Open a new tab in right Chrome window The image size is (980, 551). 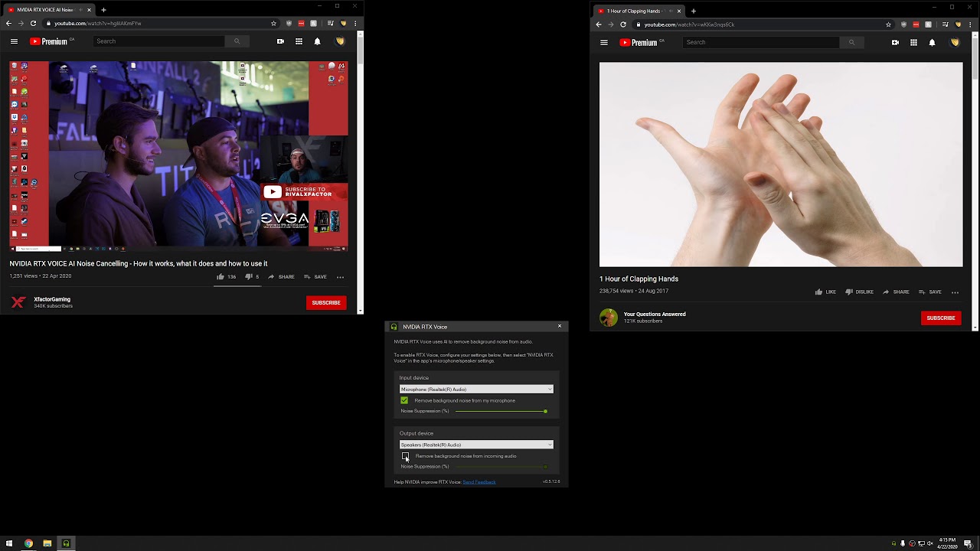coord(694,11)
